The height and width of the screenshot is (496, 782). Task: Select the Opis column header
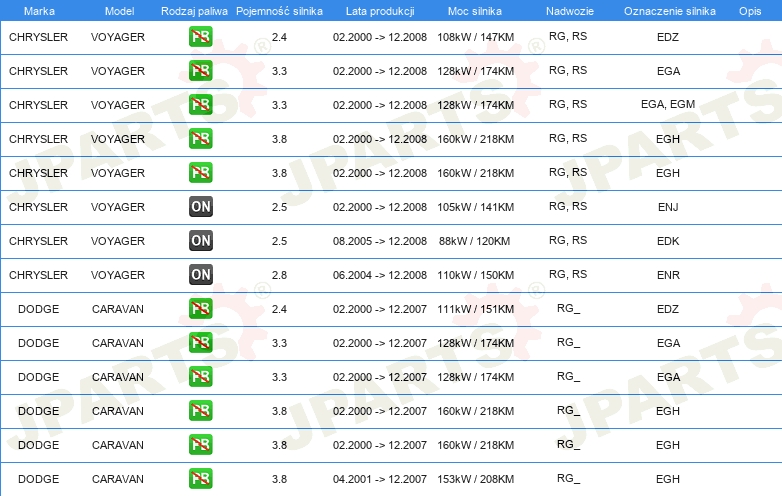pos(749,10)
